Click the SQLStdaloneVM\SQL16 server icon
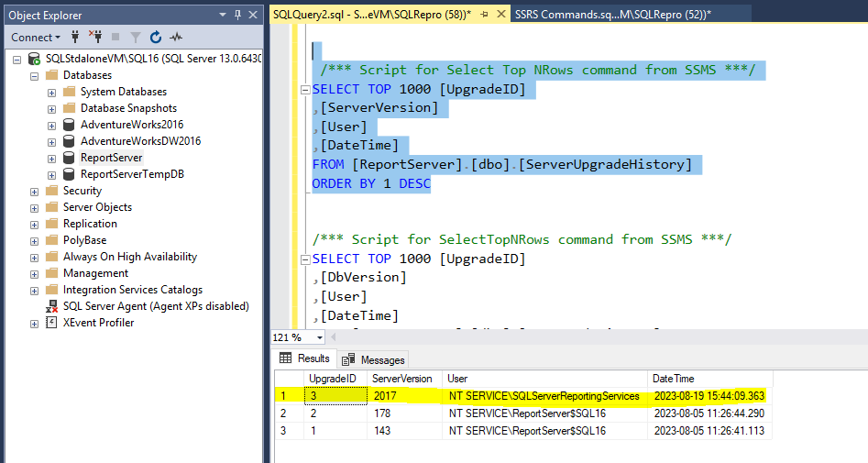 point(34,59)
